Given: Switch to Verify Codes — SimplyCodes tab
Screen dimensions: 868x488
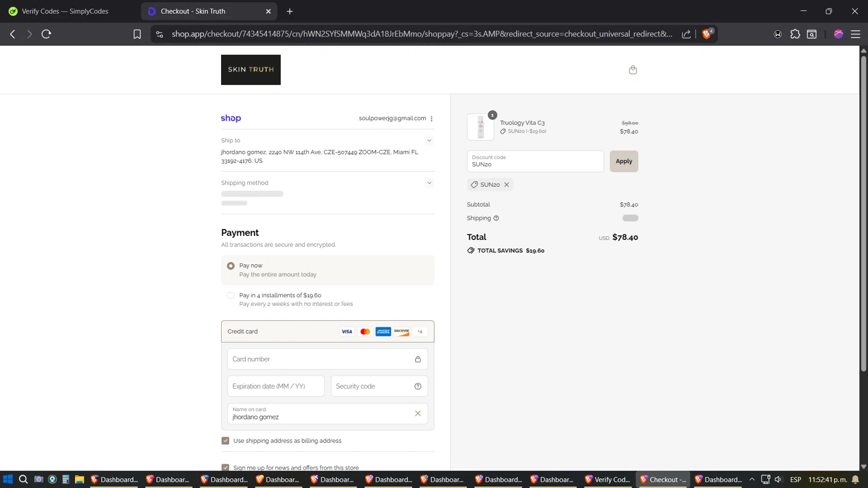Looking at the screenshot, I should (69, 11).
